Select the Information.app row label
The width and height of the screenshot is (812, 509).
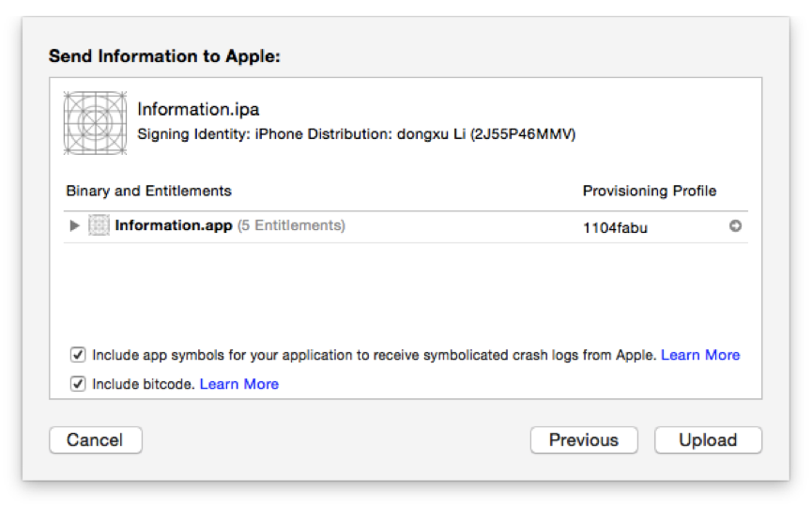pyautogui.click(x=173, y=225)
